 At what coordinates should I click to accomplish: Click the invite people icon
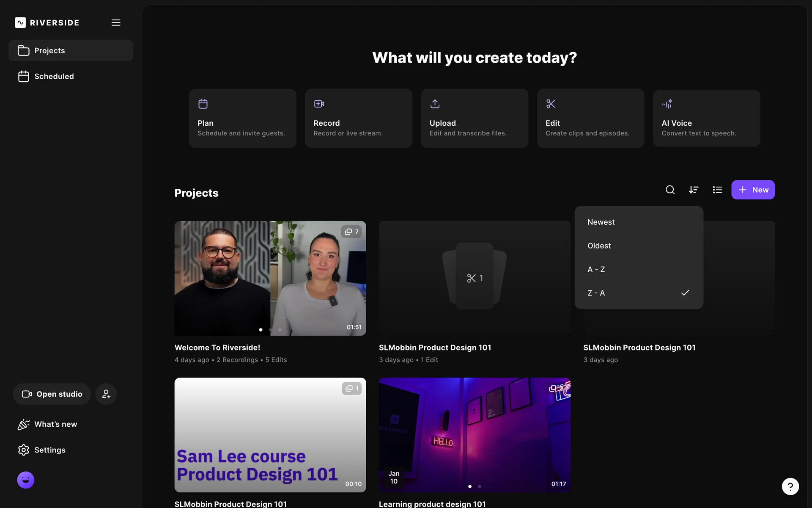[106, 394]
